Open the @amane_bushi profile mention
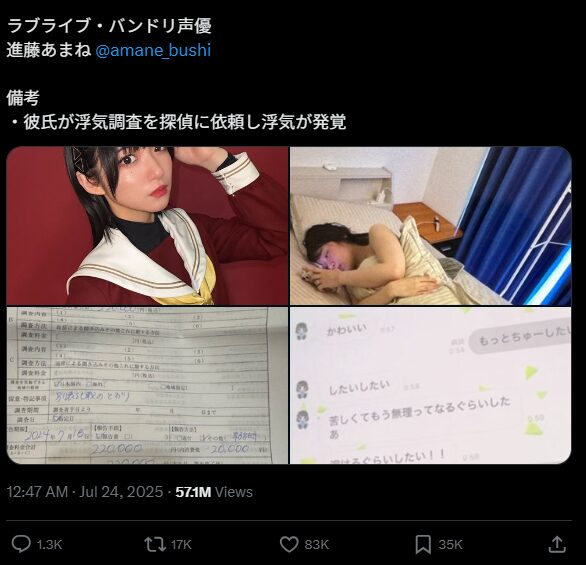Screen dimensions: 586x565 point(153,50)
